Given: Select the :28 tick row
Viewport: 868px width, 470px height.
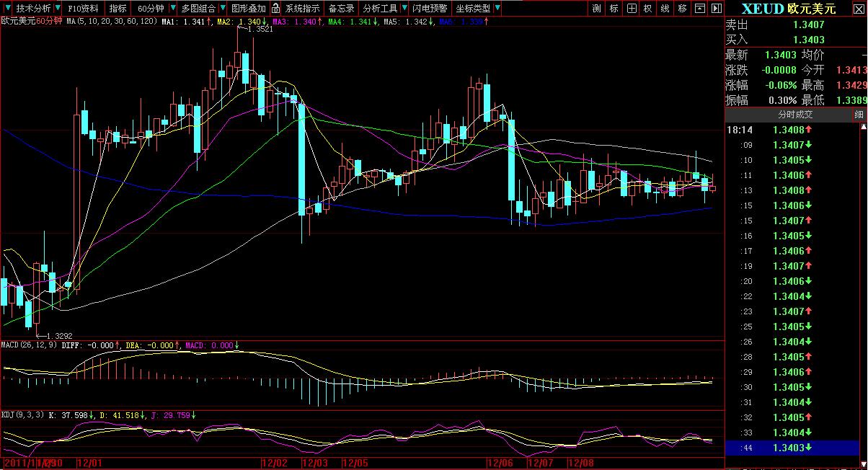Looking at the screenshot, I should 792,357.
